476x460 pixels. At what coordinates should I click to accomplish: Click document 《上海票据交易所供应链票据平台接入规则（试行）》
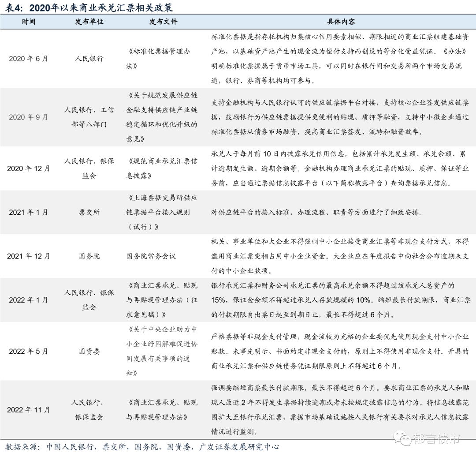pyautogui.click(x=162, y=213)
